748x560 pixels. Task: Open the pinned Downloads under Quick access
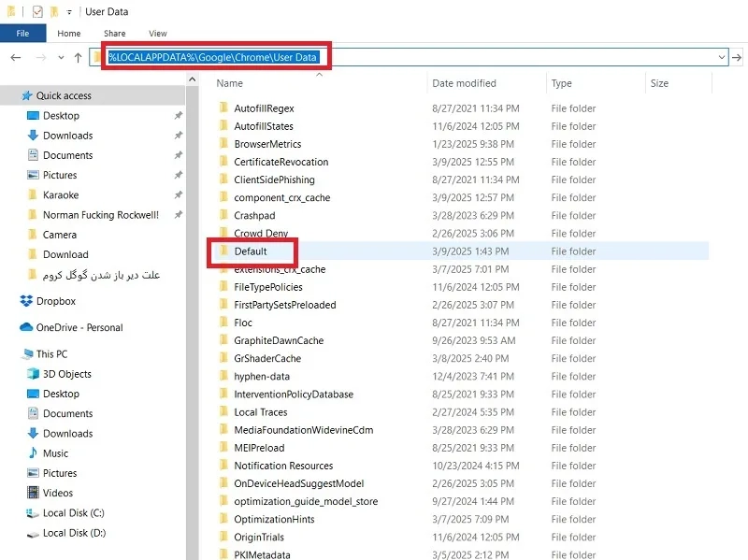point(67,136)
